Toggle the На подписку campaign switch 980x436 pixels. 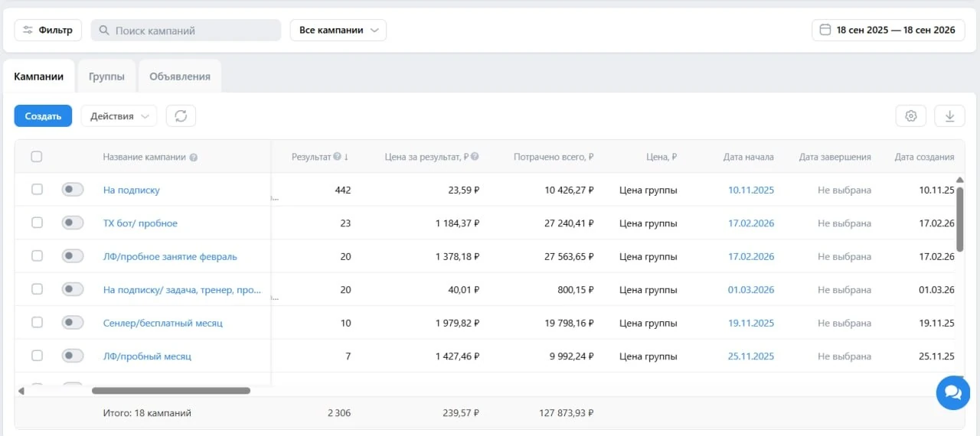click(x=73, y=190)
